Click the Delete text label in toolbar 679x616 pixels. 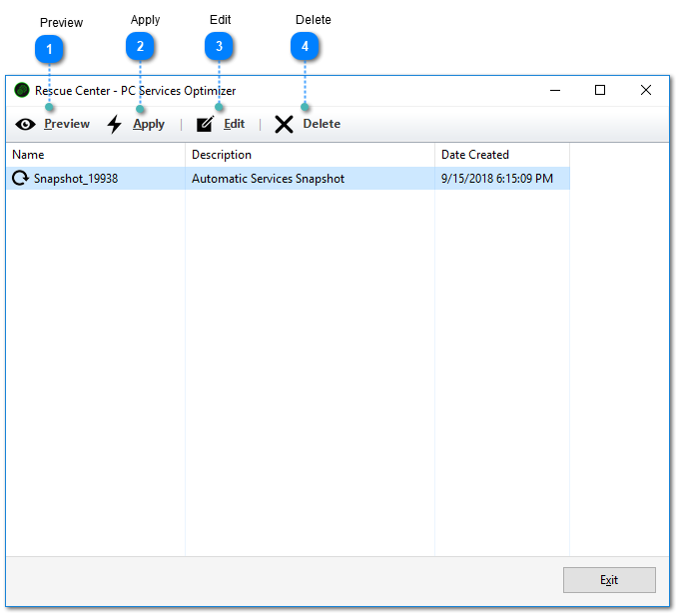tap(322, 124)
